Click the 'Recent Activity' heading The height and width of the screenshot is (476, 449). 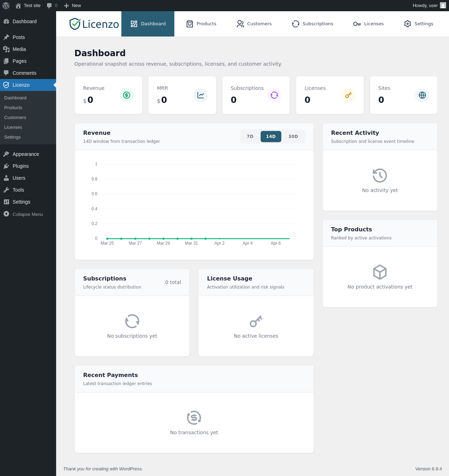pyautogui.click(x=355, y=133)
